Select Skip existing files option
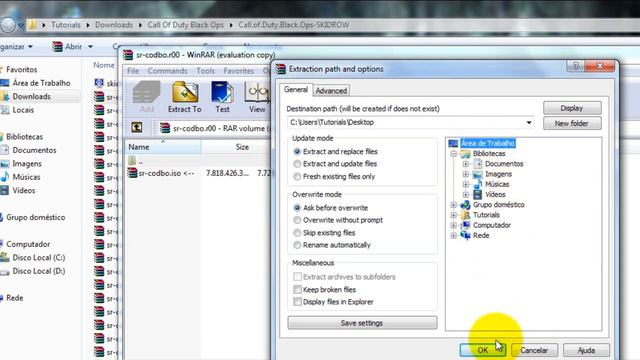Image resolution: width=640 pixels, height=360 pixels. point(297,233)
